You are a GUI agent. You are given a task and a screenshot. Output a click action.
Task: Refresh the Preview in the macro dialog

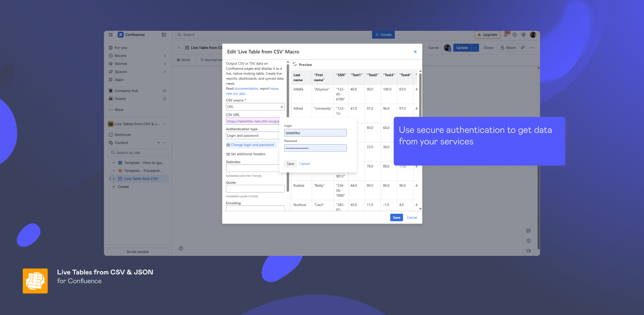295,64
